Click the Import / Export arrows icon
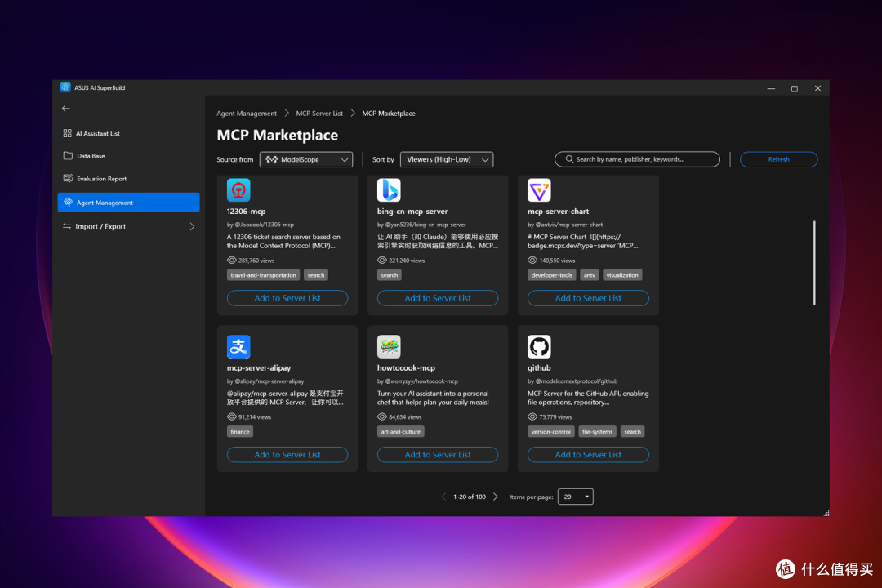 [67, 226]
